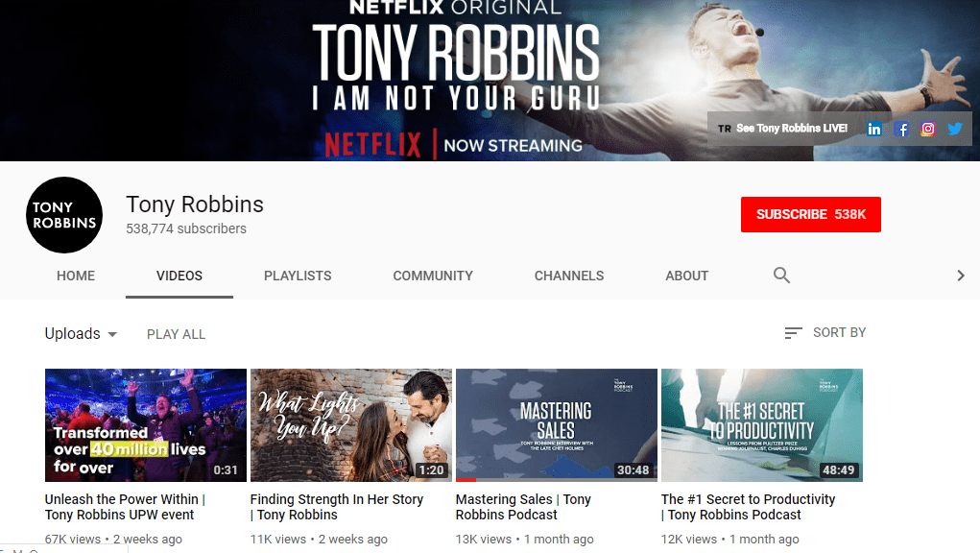Click PLAY ALL uploads

[x=177, y=334]
